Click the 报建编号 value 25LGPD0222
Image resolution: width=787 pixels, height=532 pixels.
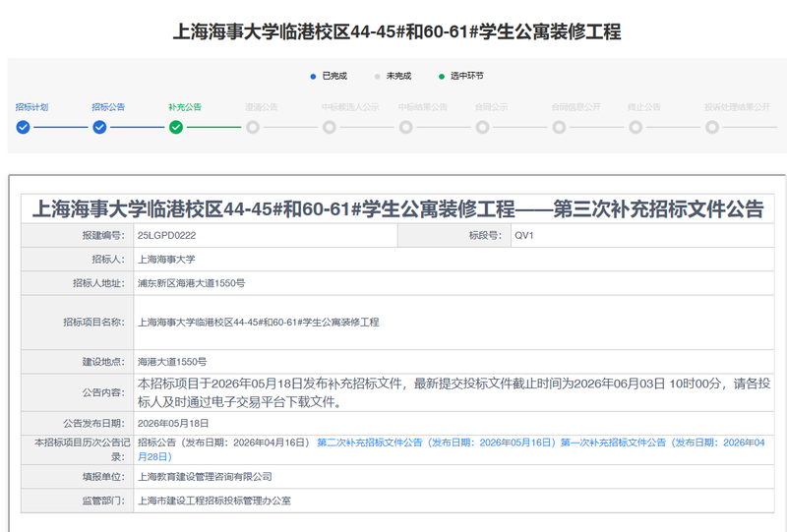click(166, 235)
